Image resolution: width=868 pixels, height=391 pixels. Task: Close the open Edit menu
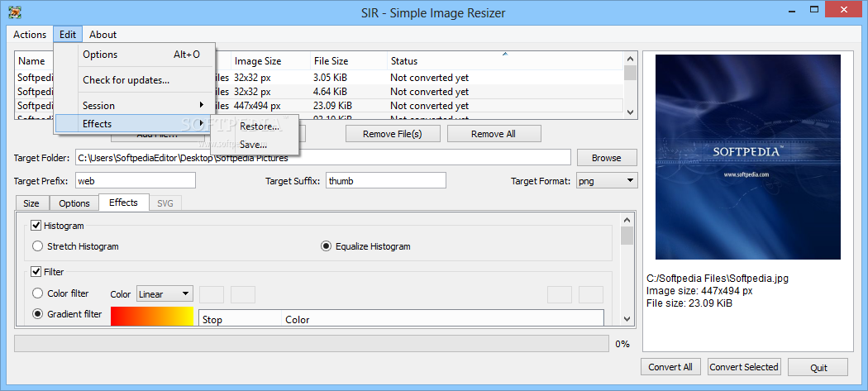tap(68, 35)
